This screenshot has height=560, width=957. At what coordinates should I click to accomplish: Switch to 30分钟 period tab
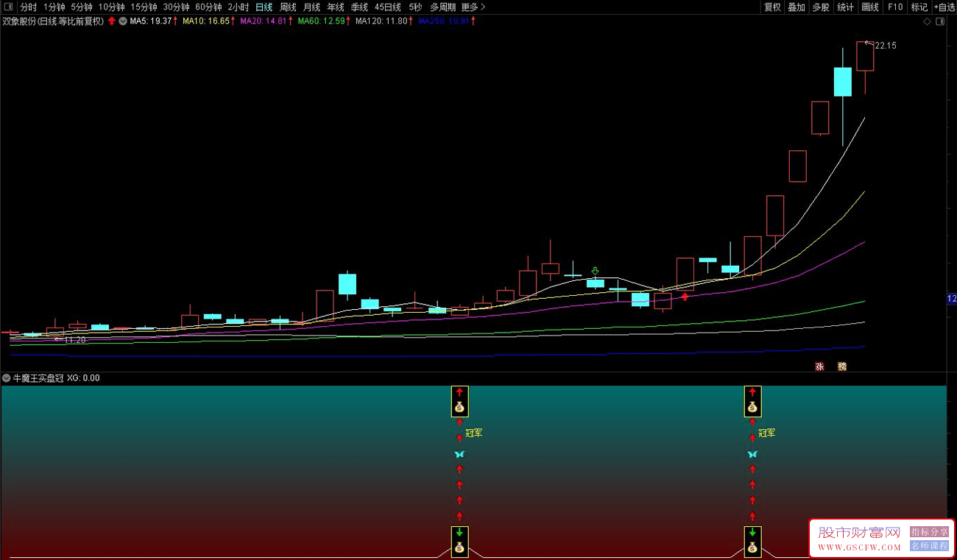pyautogui.click(x=177, y=7)
